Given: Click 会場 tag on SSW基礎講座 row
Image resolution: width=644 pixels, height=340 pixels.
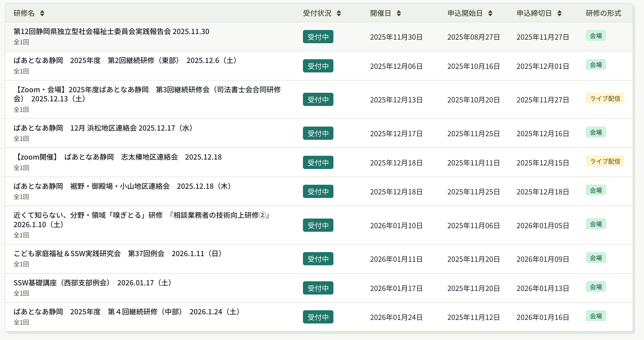Looking at the screenshot, I should pyautogui.click(x=596, y=287).
